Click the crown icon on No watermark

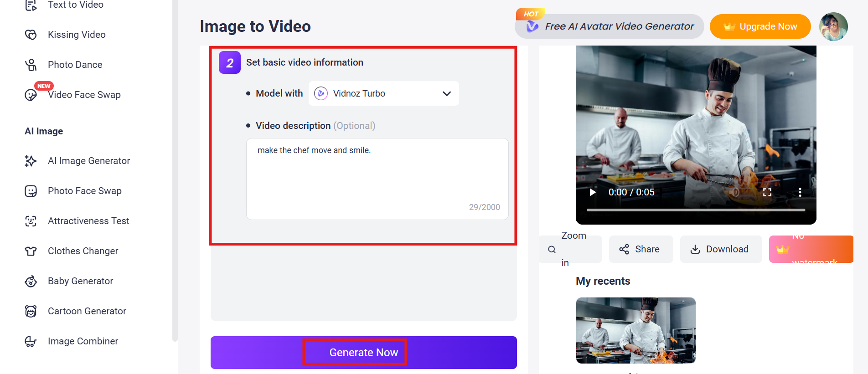pos(782,249)
